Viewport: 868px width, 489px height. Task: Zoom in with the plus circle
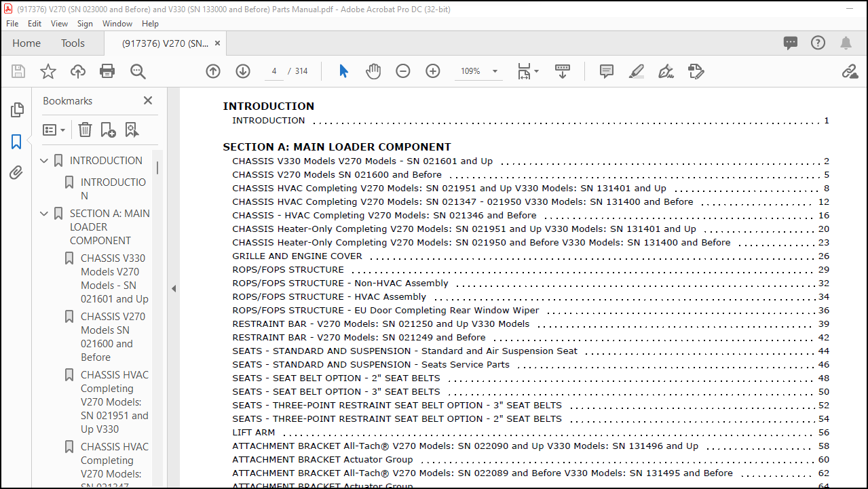(433, 71)
